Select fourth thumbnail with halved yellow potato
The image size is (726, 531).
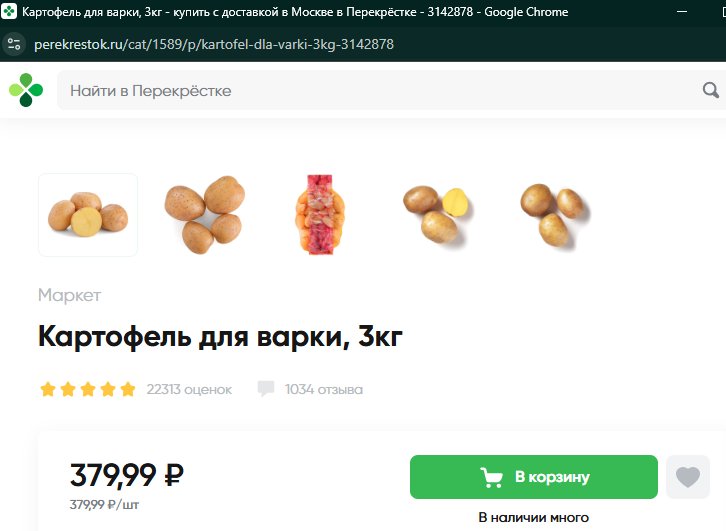tap(436, 215)
